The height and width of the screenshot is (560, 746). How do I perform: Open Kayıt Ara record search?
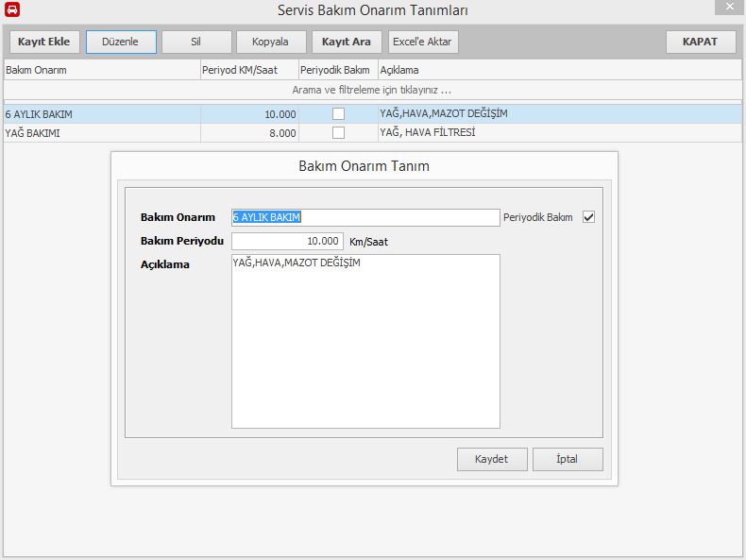click(x=347, y=42)
